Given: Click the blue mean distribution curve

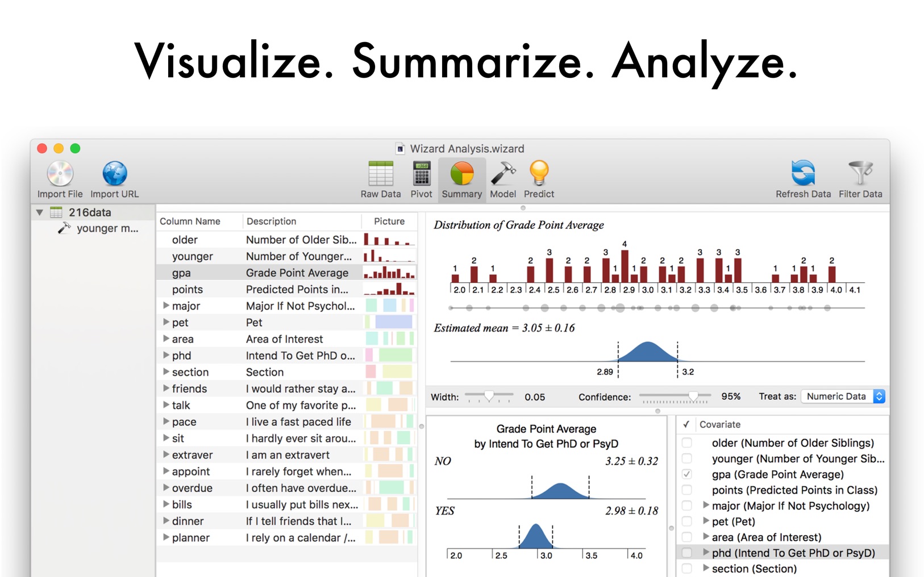Looking at the screenshot, I should point(647,352).
